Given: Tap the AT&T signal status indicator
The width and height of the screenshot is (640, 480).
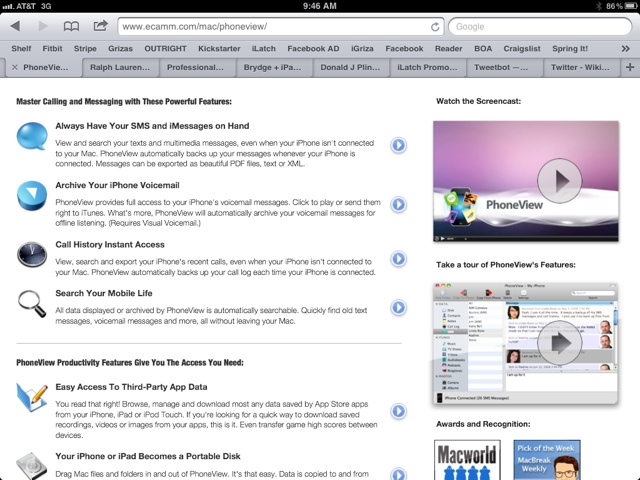Looking at the screenshot, I should [x=27, y=6].
